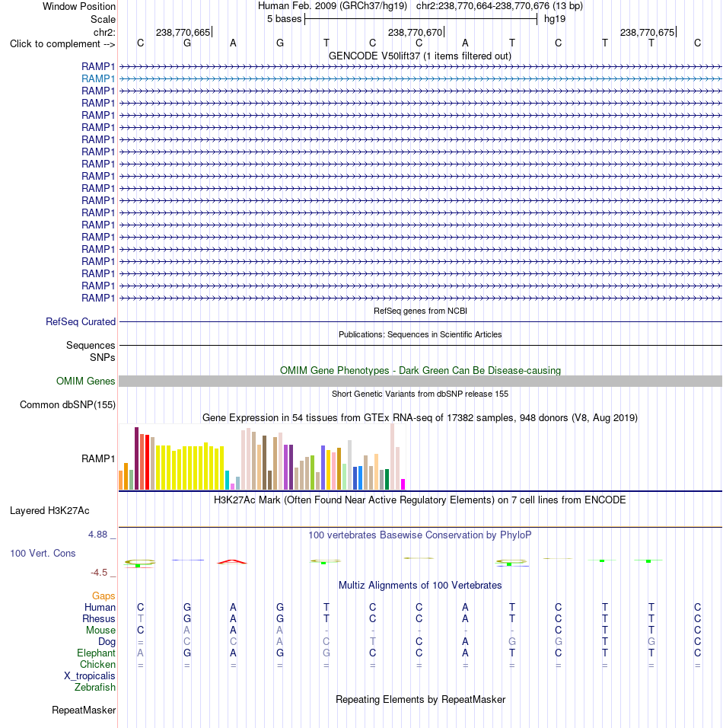
Task: Open the GENCODE V50lift37 track title
Action: 420,56
